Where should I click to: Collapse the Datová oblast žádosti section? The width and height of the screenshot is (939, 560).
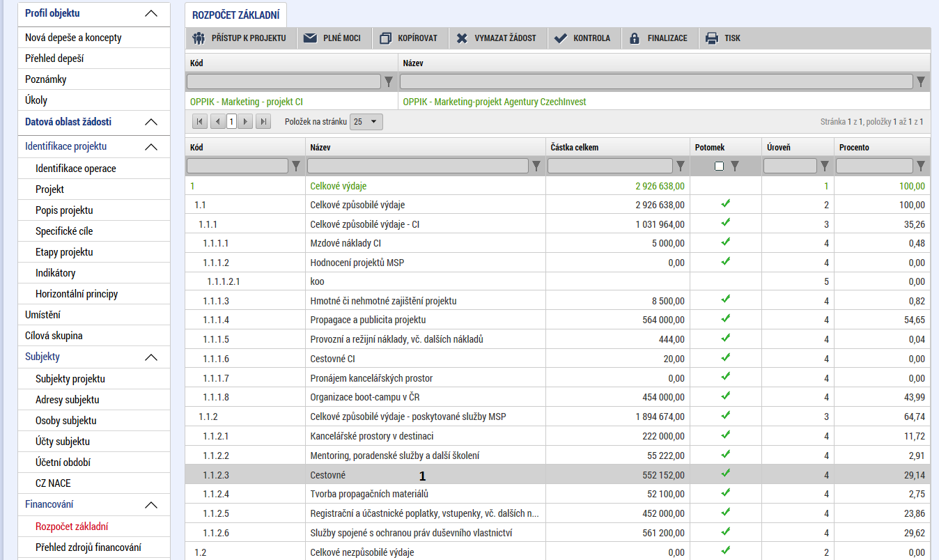coord(150,122)
